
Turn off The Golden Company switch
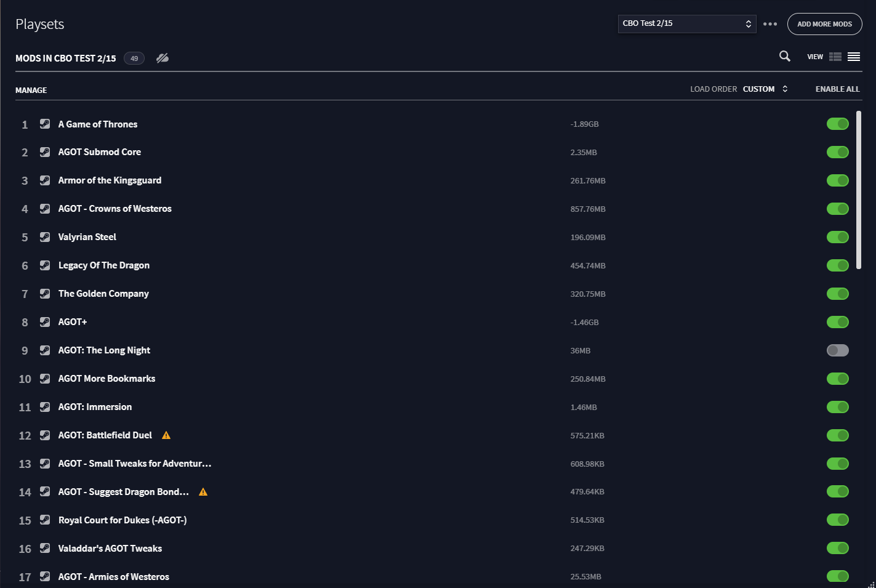(838, 294)
